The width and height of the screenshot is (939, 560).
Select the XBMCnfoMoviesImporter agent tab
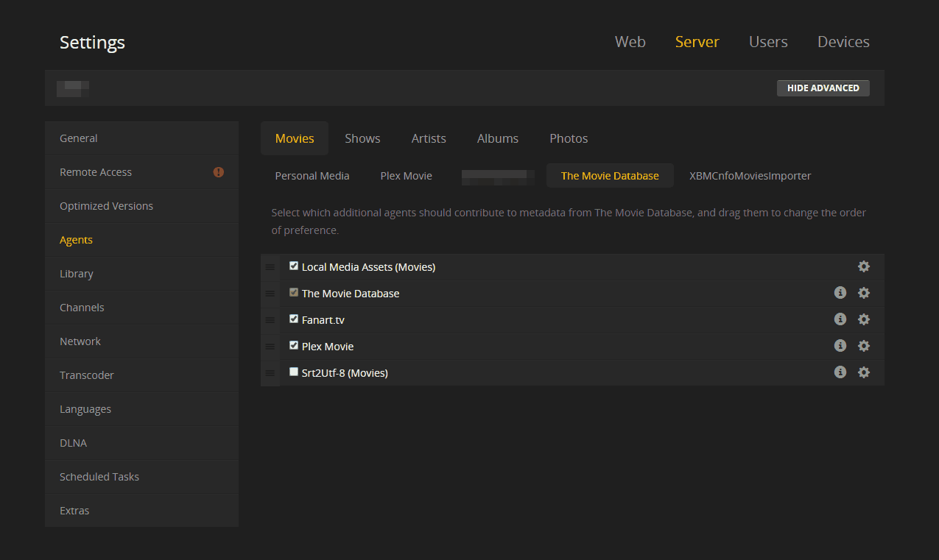(750, 176)
